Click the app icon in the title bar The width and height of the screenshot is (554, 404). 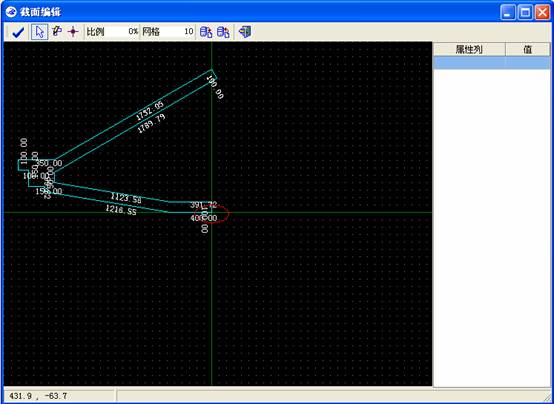[11, 12]
